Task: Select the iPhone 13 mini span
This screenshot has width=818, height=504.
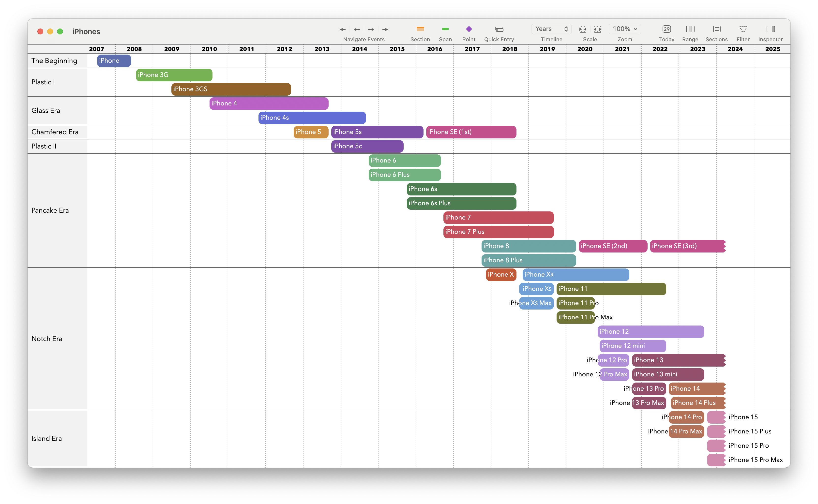Action: point(668,374)
